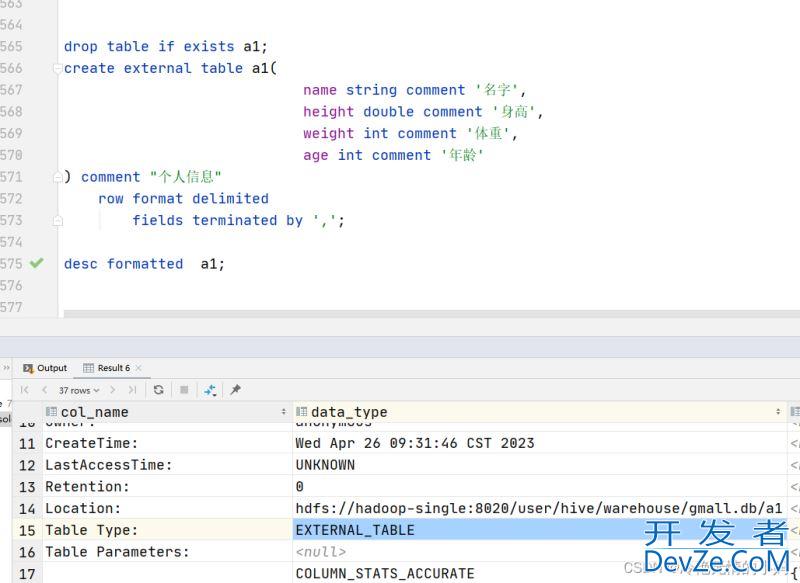Collapse fold marker at line 571
This screenshot has height=583, width=800.
[x=58, y=177]
